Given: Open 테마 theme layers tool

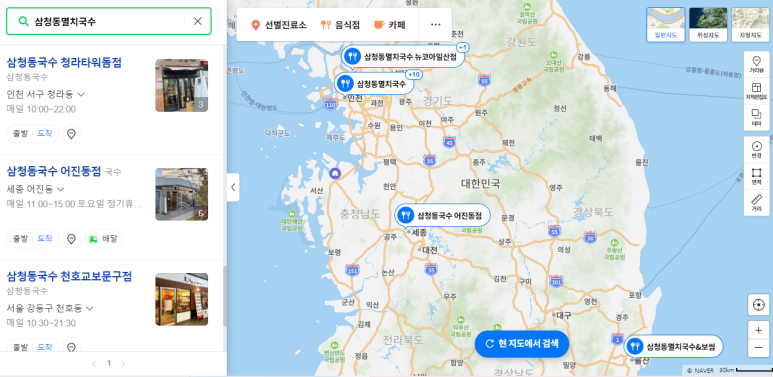Looking at the screenshot, I should coord(756,118).
